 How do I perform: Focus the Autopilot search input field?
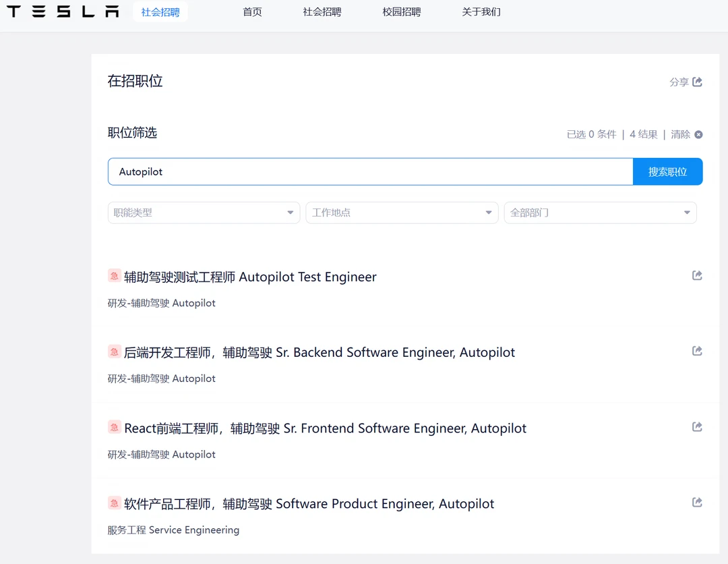tap(371, 172)
